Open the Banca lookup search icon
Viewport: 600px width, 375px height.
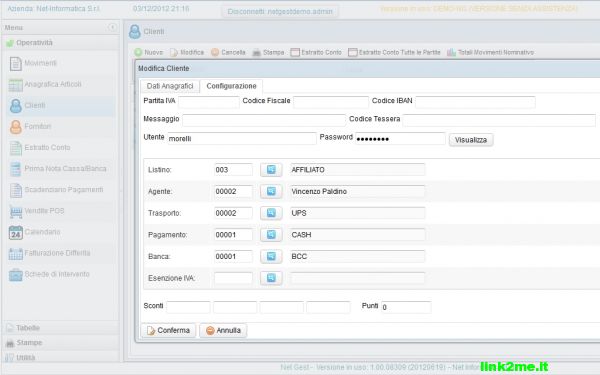click(271, 256)
